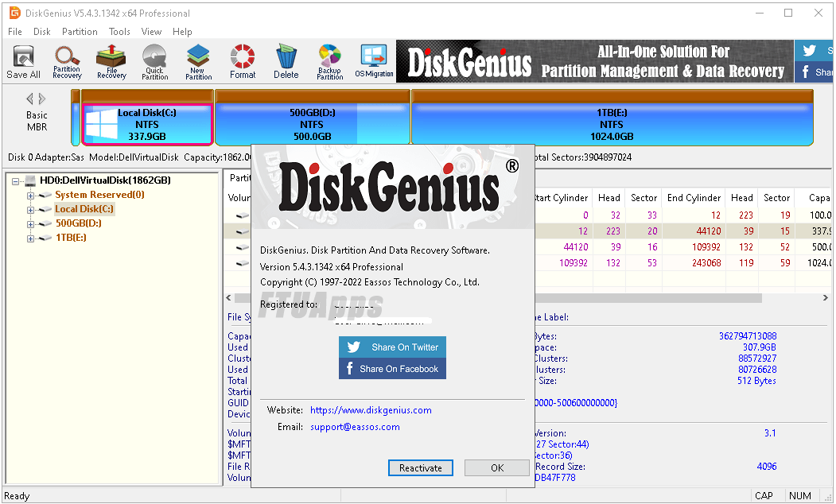The height and width of the screenshot is (504, 836).
Task: Expand the 1TB(E:) tree node
Action: (30, 238)
